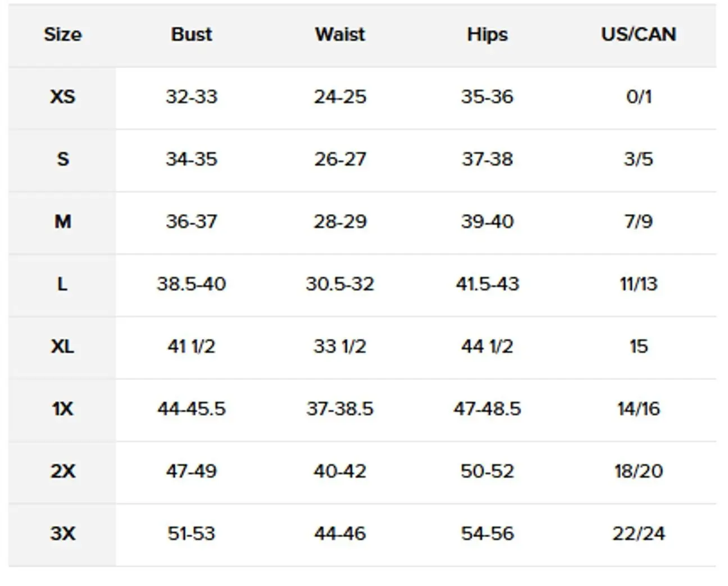
Task: Select the M size row label
Action: 62,221
